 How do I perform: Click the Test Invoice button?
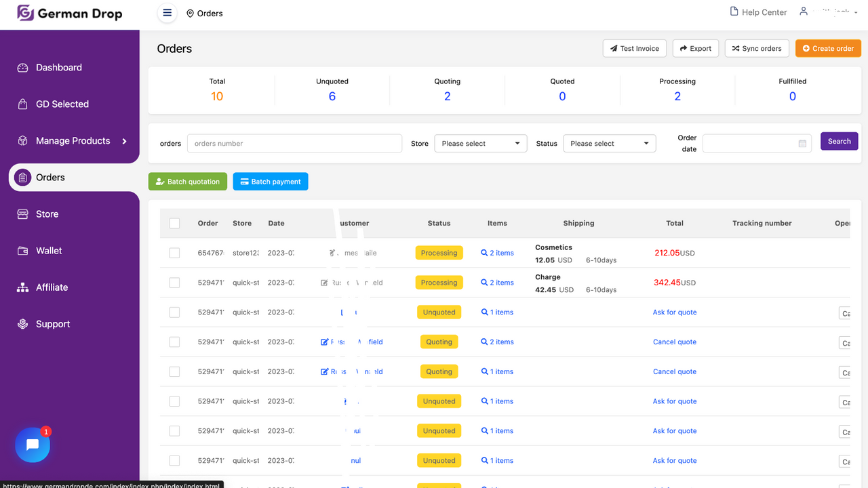click(635, 48)
